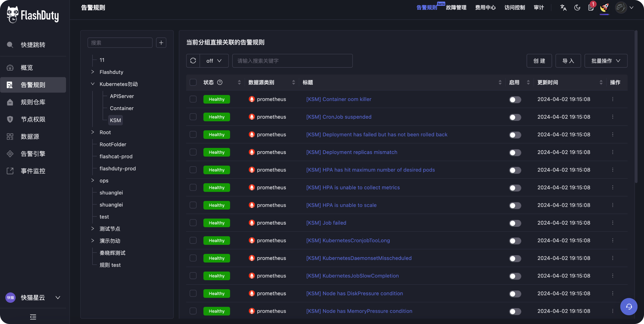Refresh the alert rules list

coord(193,61)
